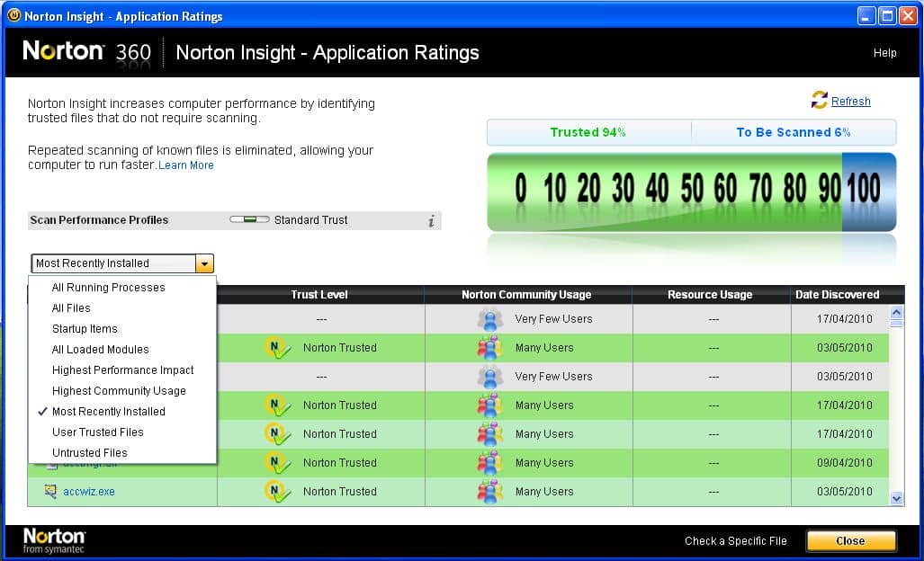
Task: Click the 09/04/2010 date cell
Action: click(x=845, y=463)
